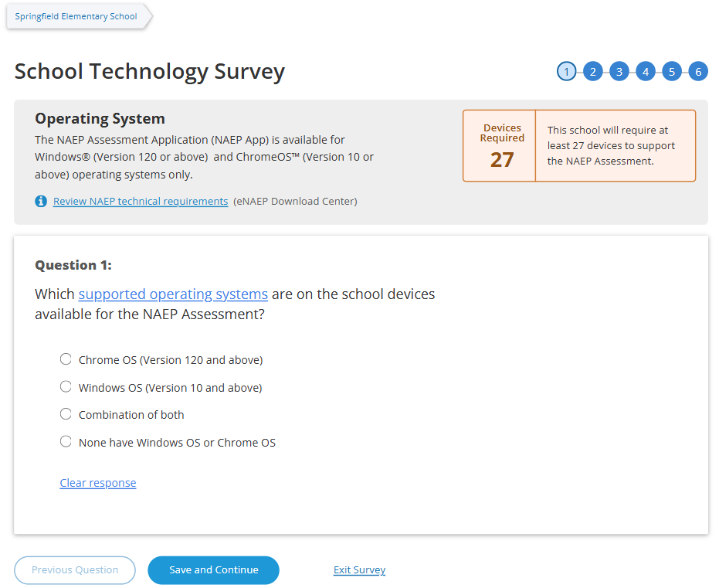The height and width of the screenshot is (588, 719).
Task: Click the blue info icon beside technical requirements
Action: pyautogui.click(x=41, y=202)
